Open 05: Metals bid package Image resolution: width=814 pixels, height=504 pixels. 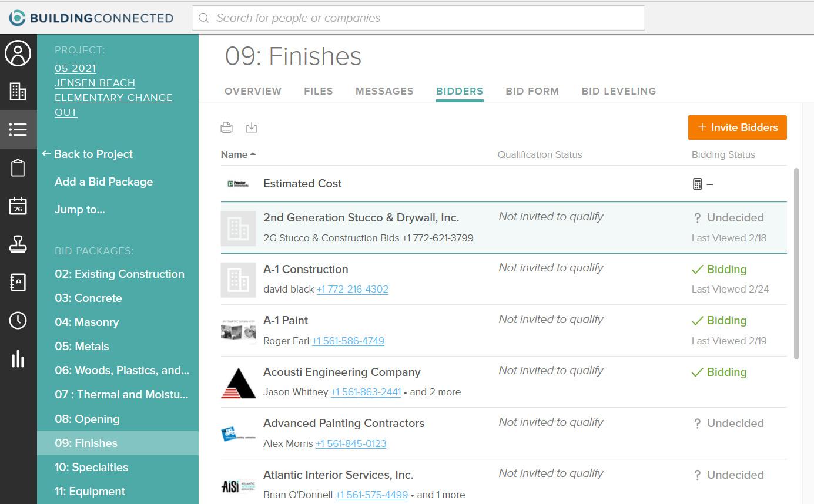coord(82,346)
